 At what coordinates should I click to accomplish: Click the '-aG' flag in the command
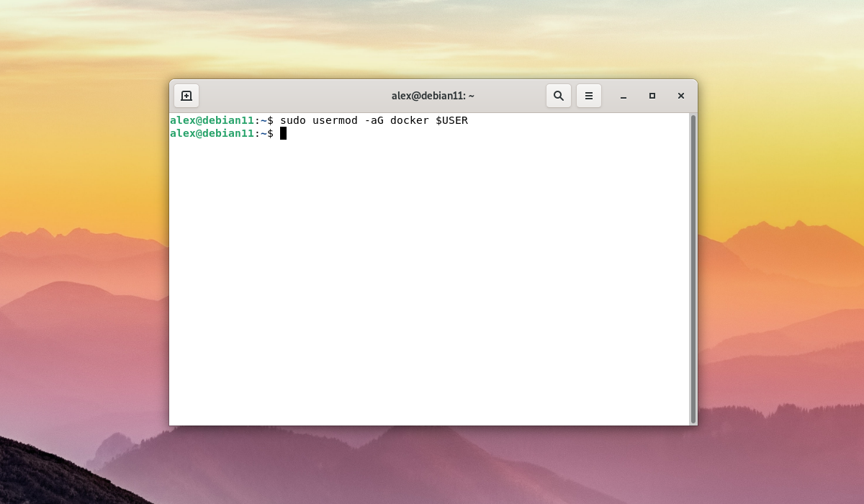point(374,120)
